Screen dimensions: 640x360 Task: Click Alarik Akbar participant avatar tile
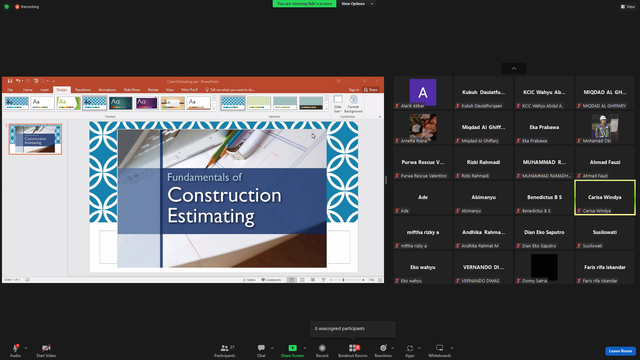[423, 93]
